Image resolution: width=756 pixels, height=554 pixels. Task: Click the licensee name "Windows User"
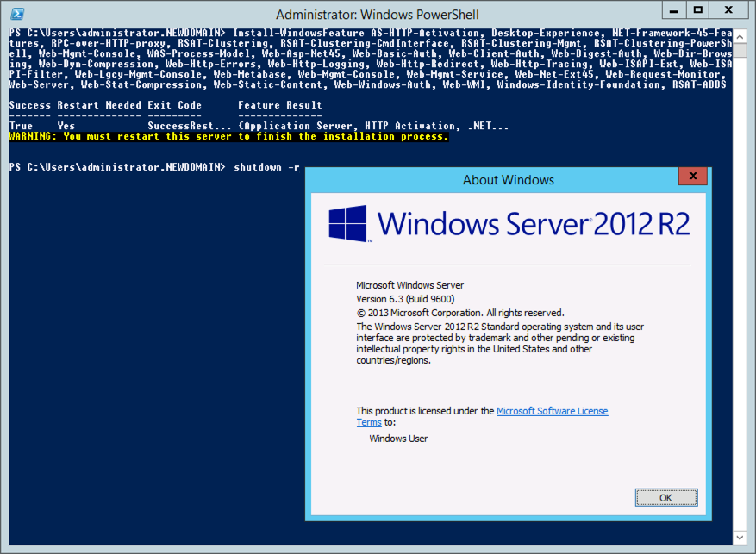click(x=398, y=439)
